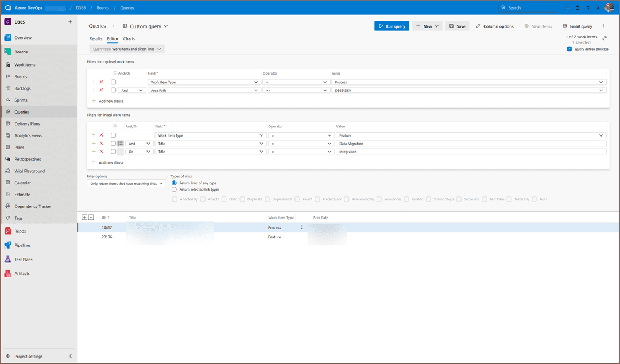Open the user profile avatar
Image resolution: width=620 pixels, height=364 pixels.
[x=609, y=7]
